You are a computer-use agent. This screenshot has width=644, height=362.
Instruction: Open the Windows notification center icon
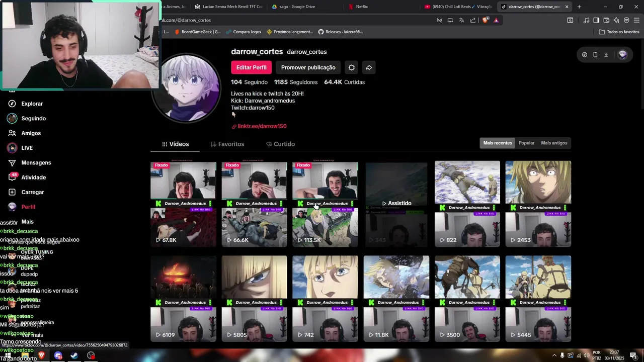click(x=633, y=355)
